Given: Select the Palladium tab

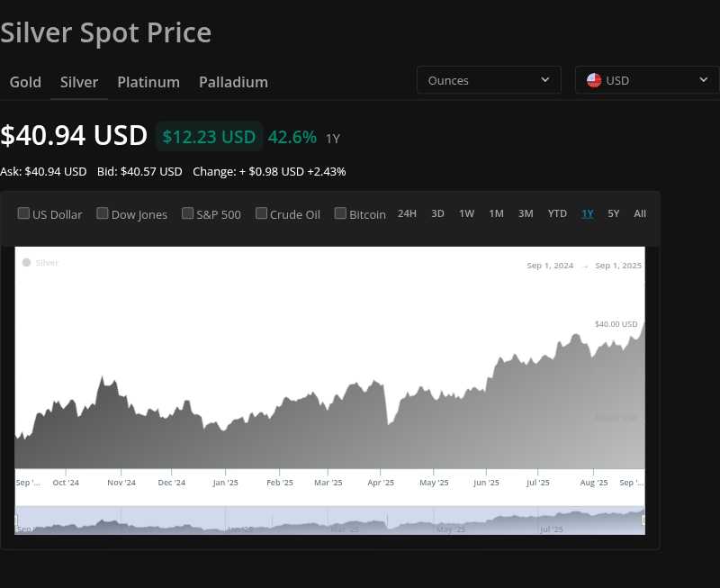Looking at the screenshot, I should pyautogui.click(x=233, y=82).
